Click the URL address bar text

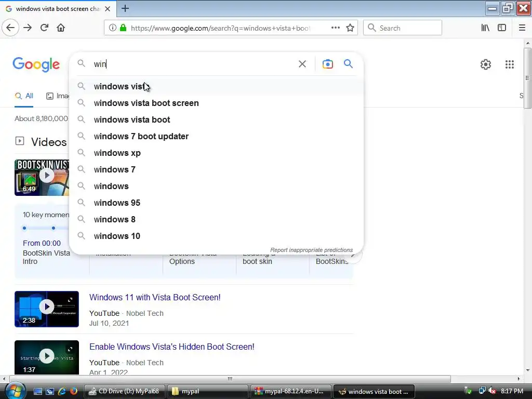click(x=220, y=28)
